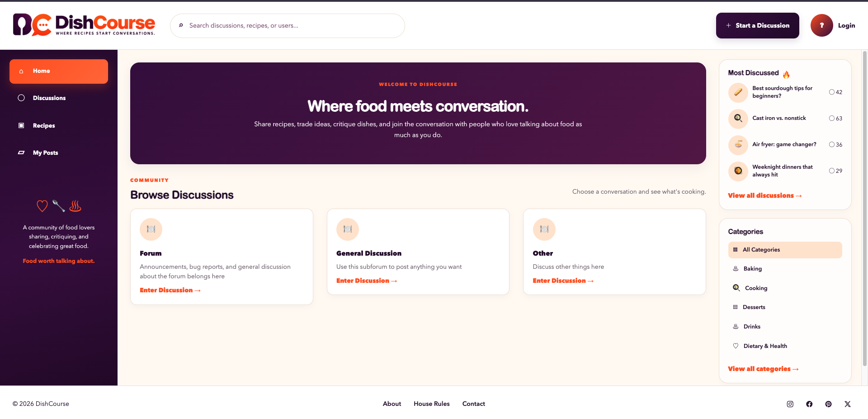Click the page vertical scrollbar

(865, 208)
